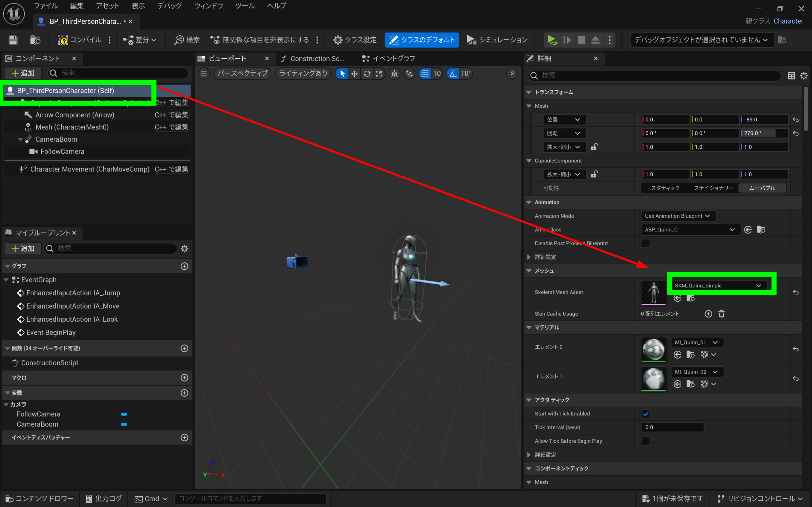Click the Save blueprint floppy icon
The width and height of the screenshot is (812, 507).
(x=13, y=40)
